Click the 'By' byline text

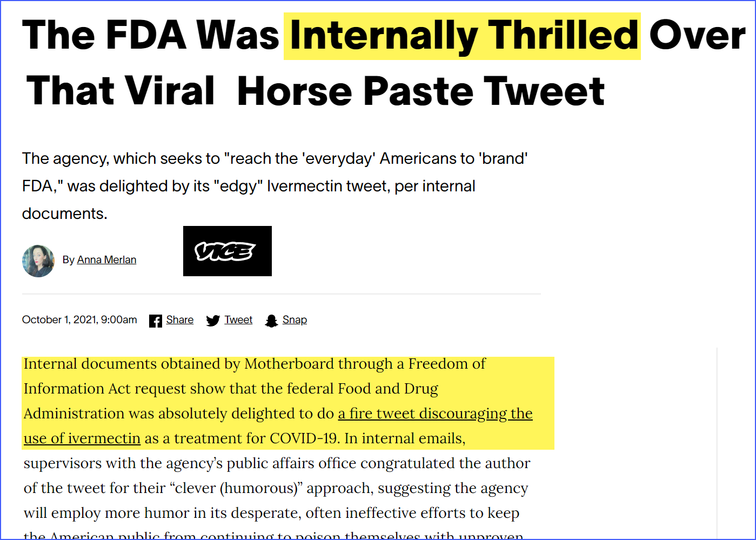click(x=68, y=260)
